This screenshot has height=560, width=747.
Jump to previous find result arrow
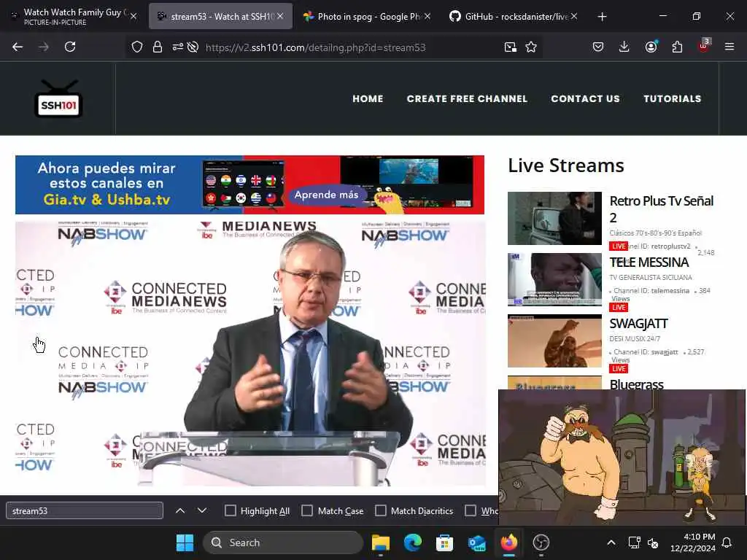[180, 510]
